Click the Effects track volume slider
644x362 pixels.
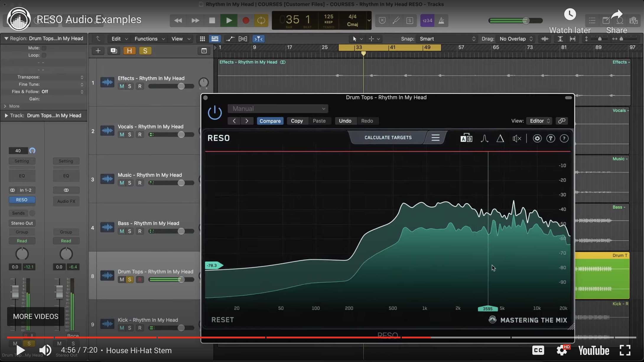click(x=171, y=86)
